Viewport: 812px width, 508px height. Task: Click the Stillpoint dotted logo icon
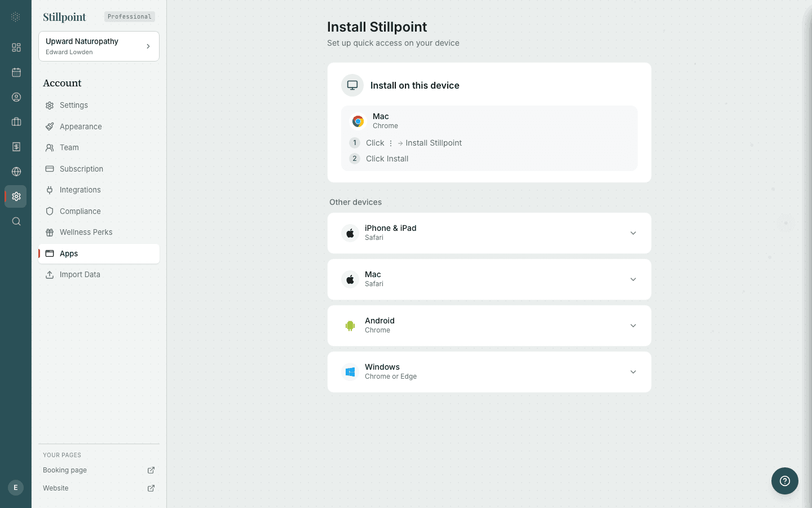tap(16, 17)
